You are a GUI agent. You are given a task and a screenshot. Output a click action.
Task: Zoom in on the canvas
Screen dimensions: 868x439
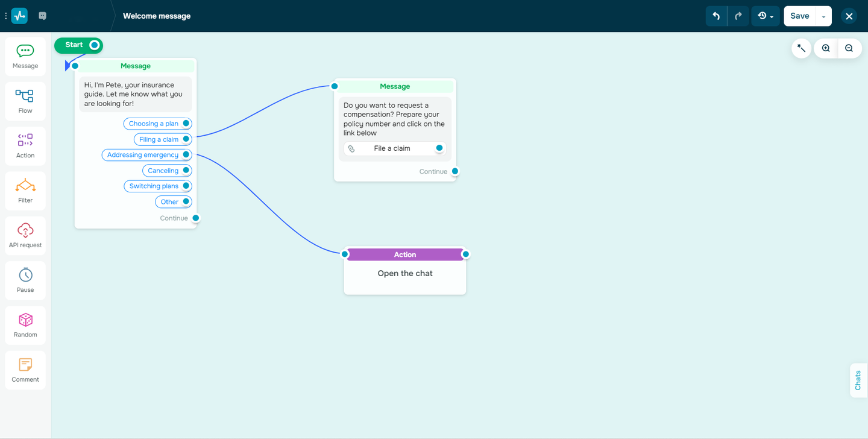pos(826,48)
